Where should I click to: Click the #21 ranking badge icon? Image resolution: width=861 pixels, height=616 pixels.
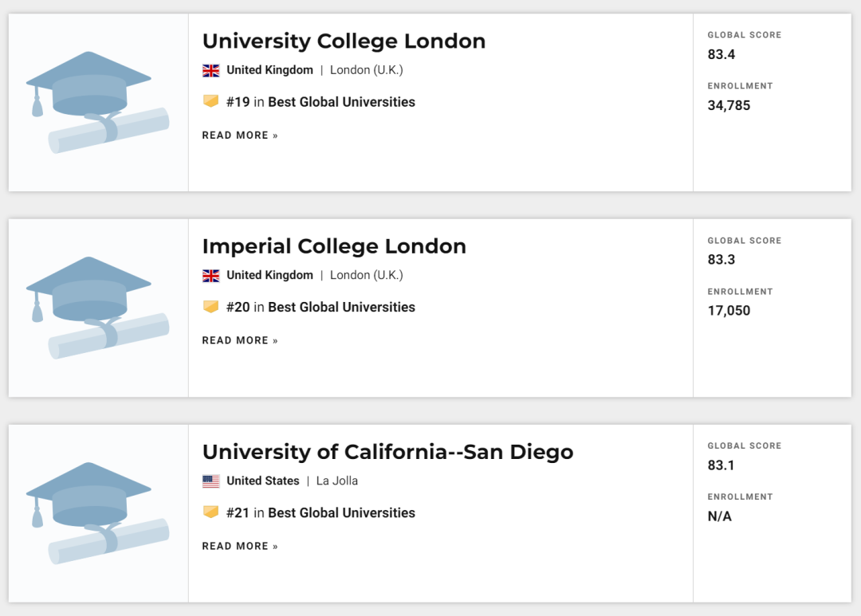click(x=210, y=512)
